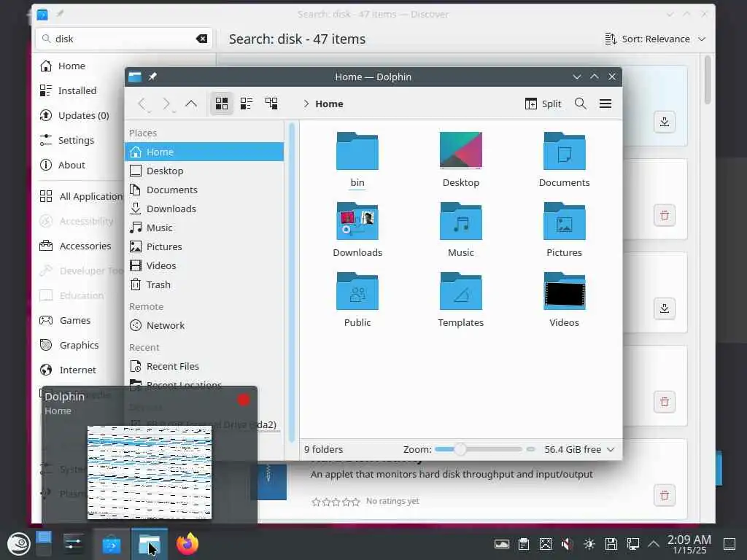This screenshot has width=747, height=560.
Task: Open the Dolphin search tool
Action: pos(580,104)
